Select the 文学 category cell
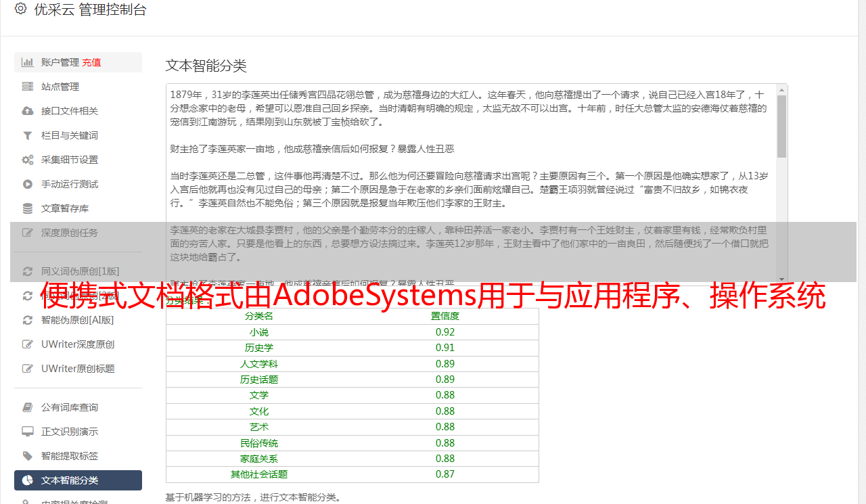The image size is (866, 504). point(259,395)
